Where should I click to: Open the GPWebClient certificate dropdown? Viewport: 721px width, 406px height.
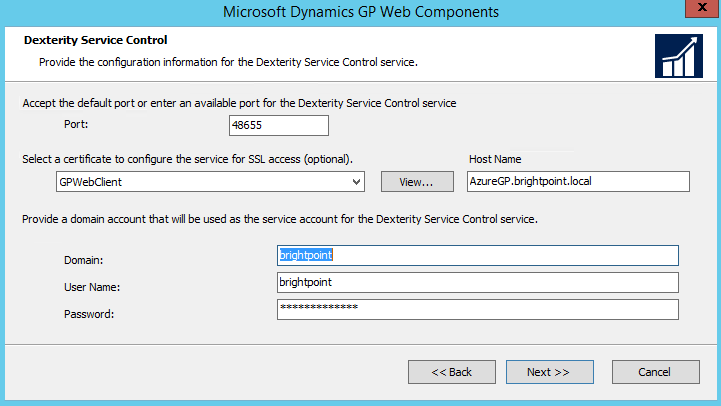210,181
